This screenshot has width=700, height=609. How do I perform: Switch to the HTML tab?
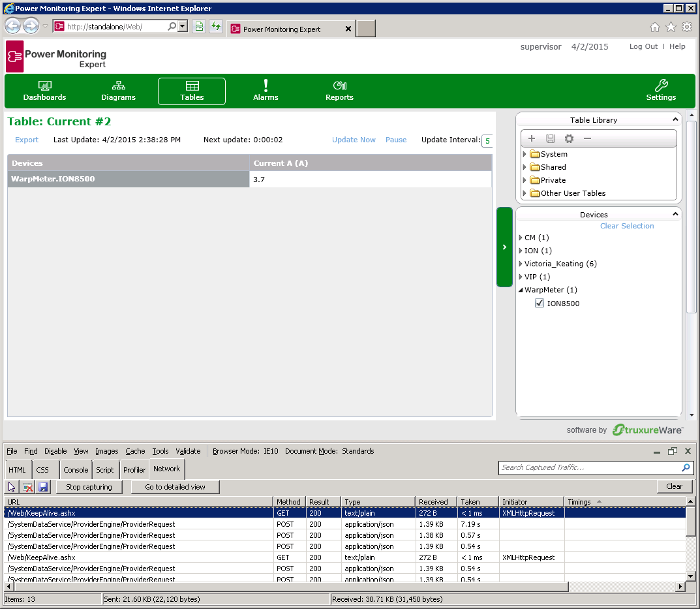[17, 469]
